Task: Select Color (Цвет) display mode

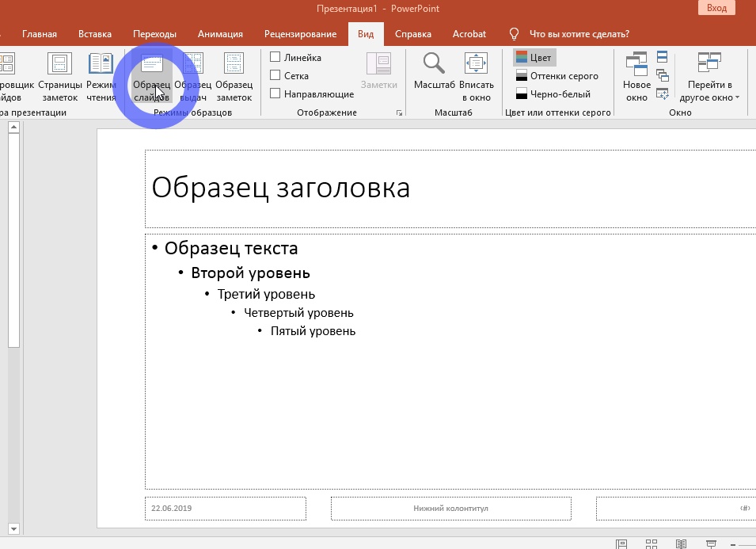Action: pyautogui.click(x=534, y=57)
